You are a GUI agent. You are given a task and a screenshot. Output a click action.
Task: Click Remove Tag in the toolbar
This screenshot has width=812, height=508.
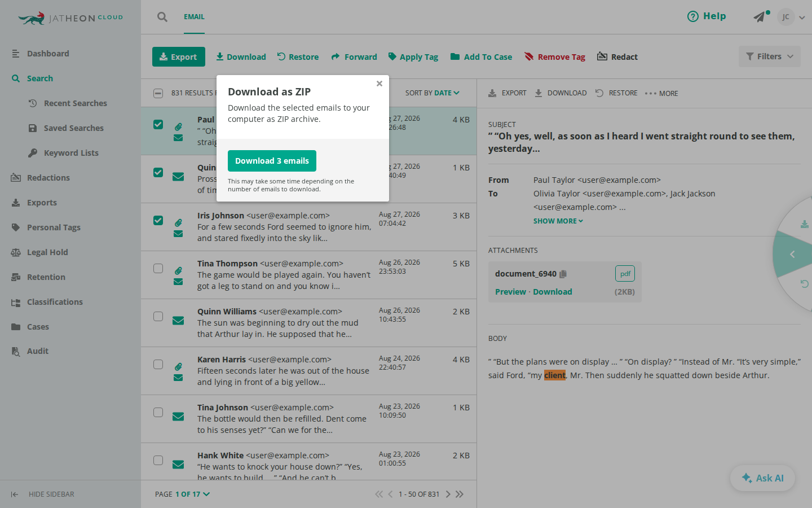[x=555, y=57]
